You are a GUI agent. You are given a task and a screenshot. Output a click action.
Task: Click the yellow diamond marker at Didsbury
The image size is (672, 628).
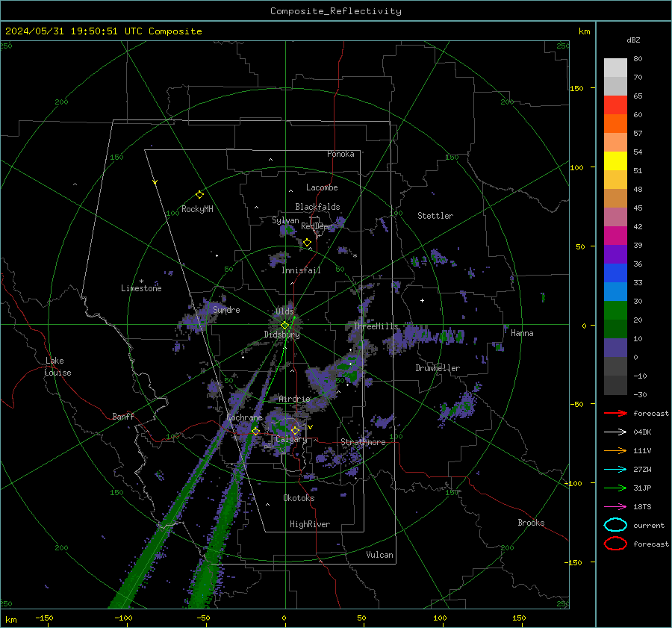284,325
